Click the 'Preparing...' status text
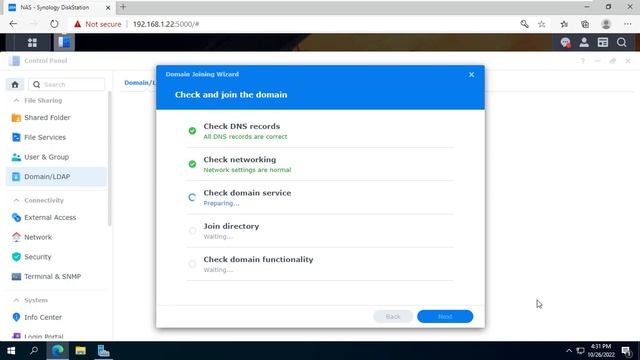Viewport: 640px width, 360px height. pyautogui.click(x=221, y=203)
